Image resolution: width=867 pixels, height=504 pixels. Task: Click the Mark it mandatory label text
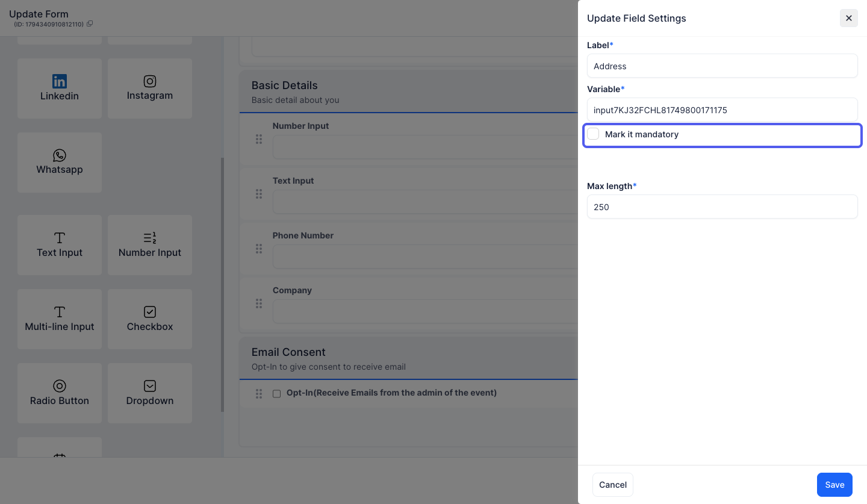coord(642,134)
